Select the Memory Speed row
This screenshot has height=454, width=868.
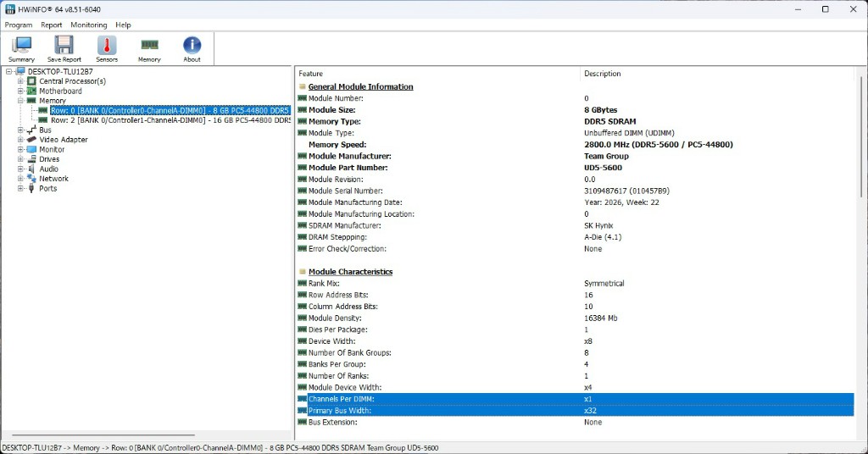tap(576, 144)
